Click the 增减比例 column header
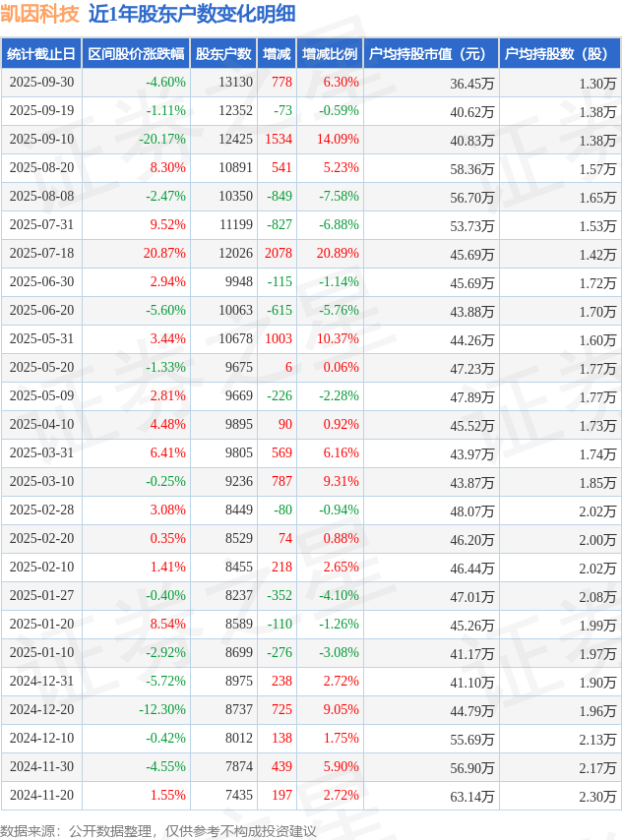Viewport: 622px width, 840px height. pos(330,54)
